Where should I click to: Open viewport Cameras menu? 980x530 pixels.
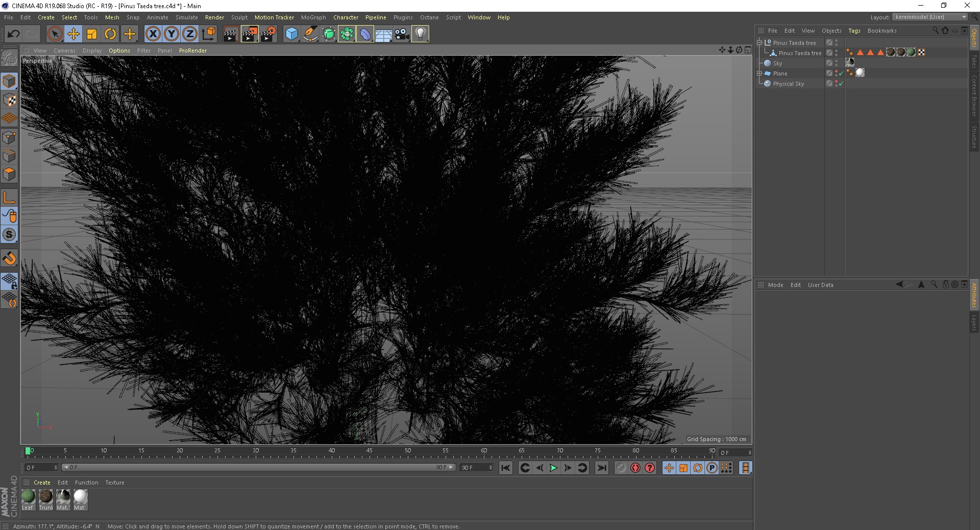coord(64,51)
